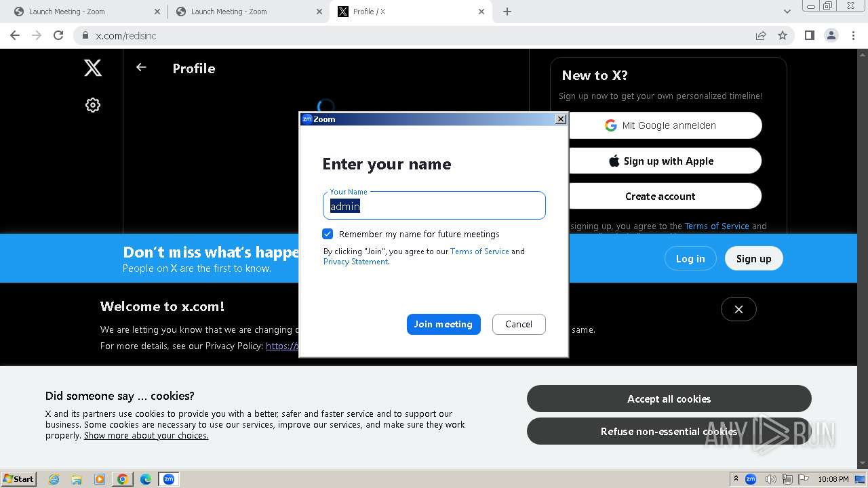Close the Zoom dialog window
Screen dimensions: 868x488
click(560, 119)
